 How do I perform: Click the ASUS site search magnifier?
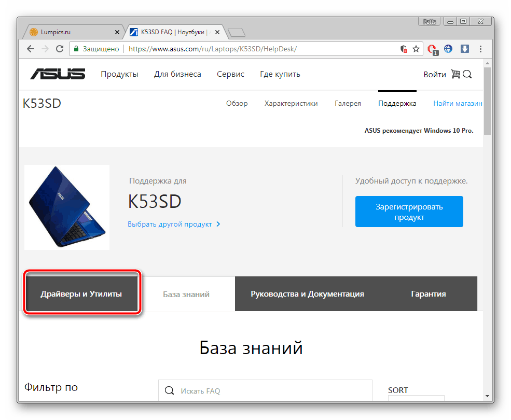point(467,75)
